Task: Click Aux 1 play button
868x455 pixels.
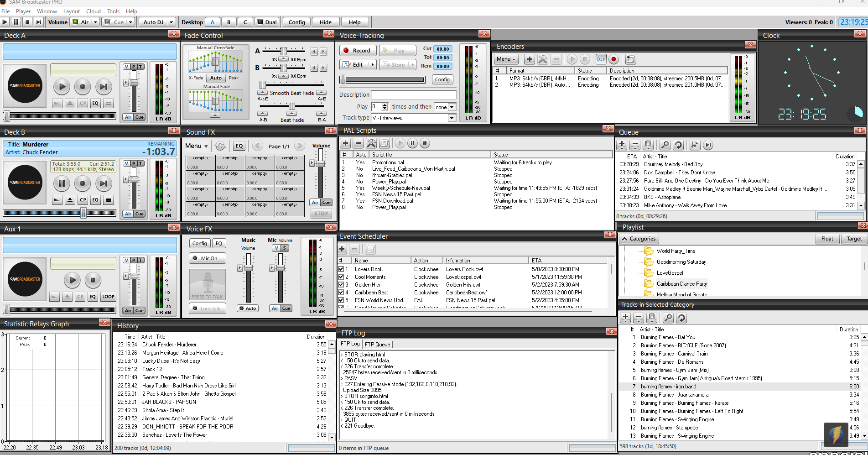Action: [72, 280]
